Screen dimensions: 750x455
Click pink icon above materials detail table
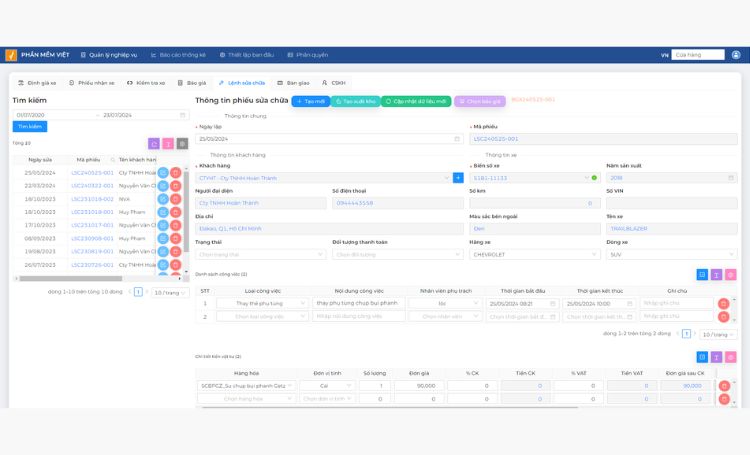point(730,357)
